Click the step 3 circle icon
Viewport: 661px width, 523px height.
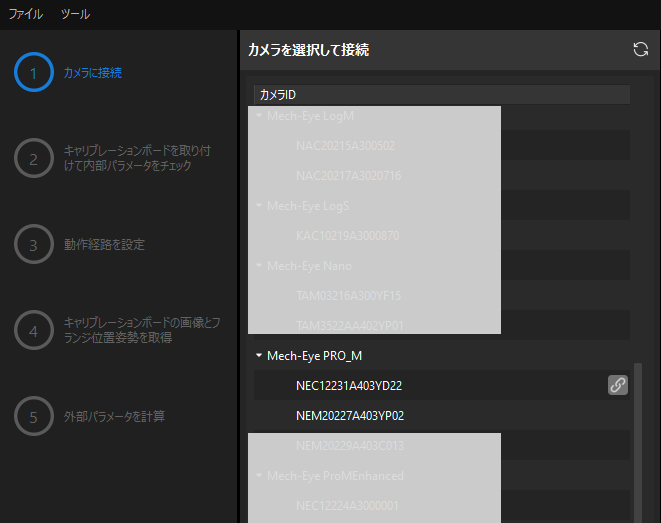pyautogui.click(x=34, y=244)
